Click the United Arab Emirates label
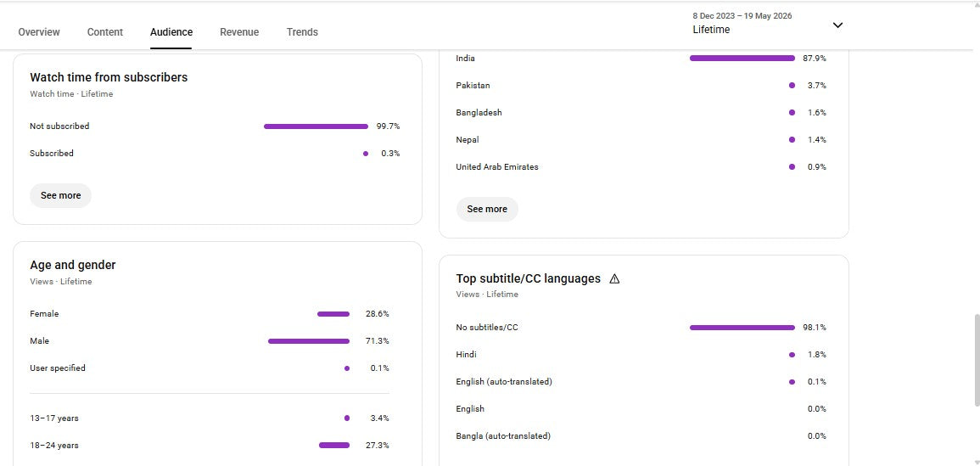This screenshot has width=980, height=466. pyautogui.click(x=497, y=167)
